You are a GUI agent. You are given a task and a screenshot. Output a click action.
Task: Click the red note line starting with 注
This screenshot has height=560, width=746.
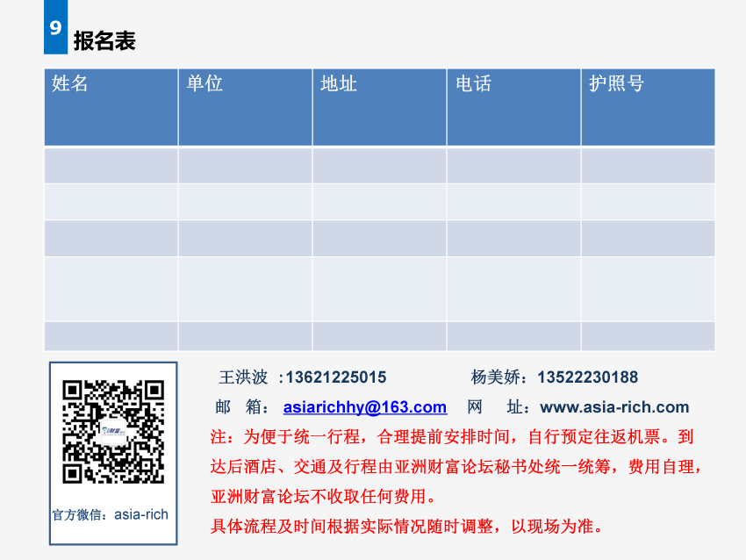pos(452,437)
